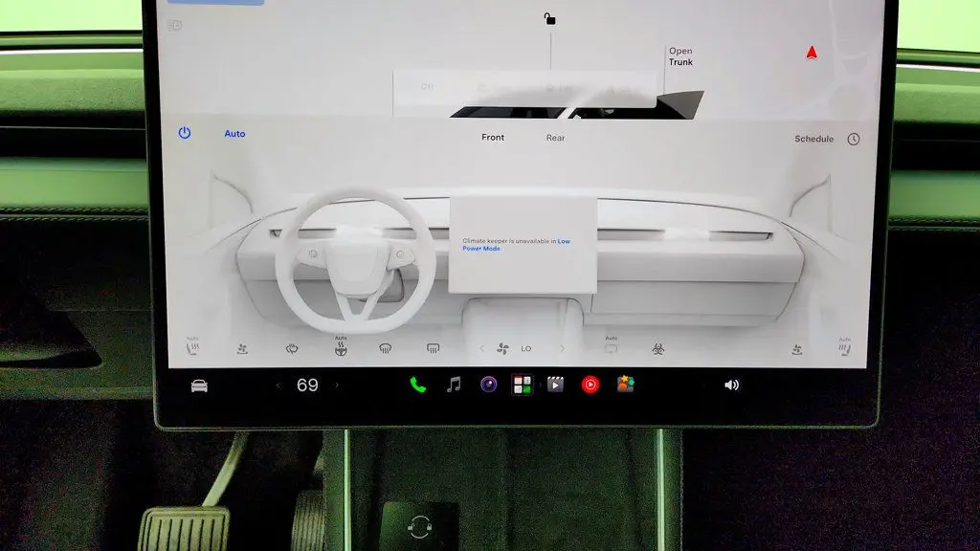Open the Low Power Mode link
Screen dimensions: 980x551
click(516, 244)
